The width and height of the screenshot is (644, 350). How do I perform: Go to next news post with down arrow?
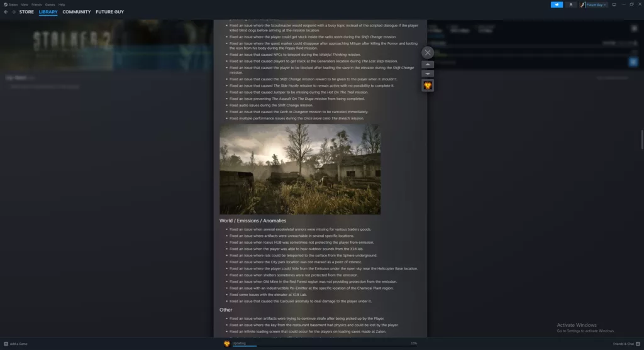[x=428, y=74]
